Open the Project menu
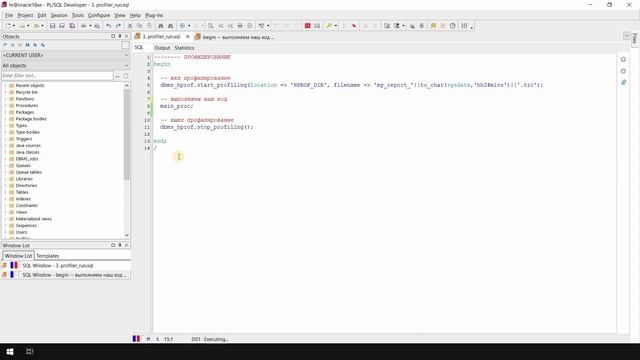Image resolution: width=640 pixels, height=360 pixels. [25, 15]
